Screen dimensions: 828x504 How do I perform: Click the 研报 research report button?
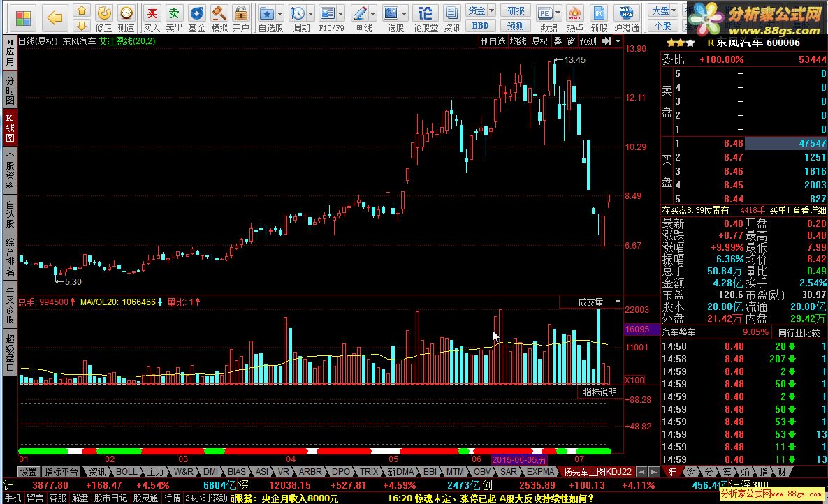(x=516, y=10)
